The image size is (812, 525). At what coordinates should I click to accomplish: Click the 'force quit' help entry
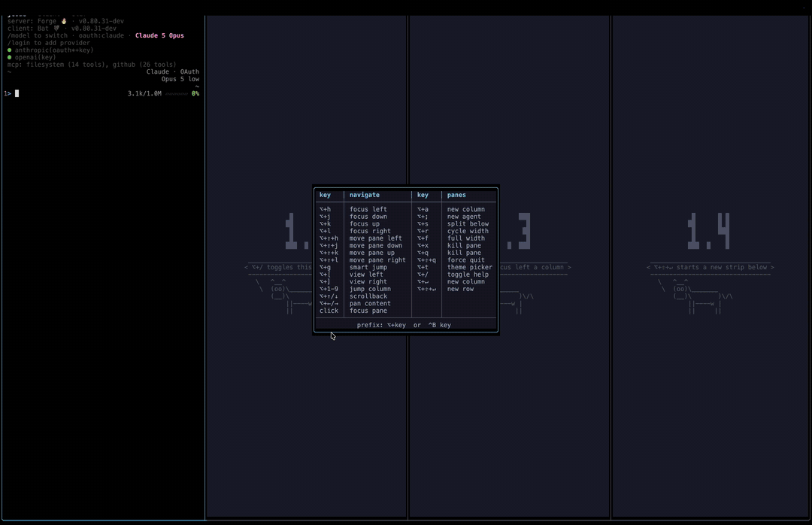(x=466, y=260)
